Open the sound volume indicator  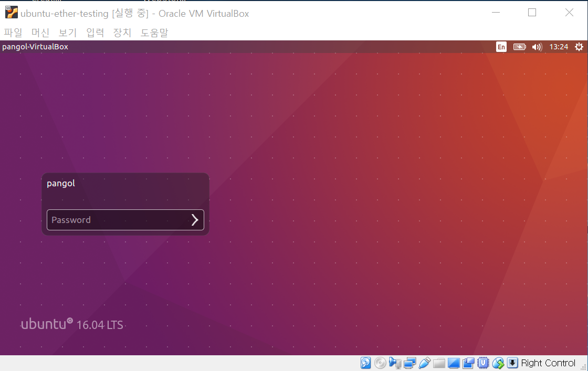[537, 47]
